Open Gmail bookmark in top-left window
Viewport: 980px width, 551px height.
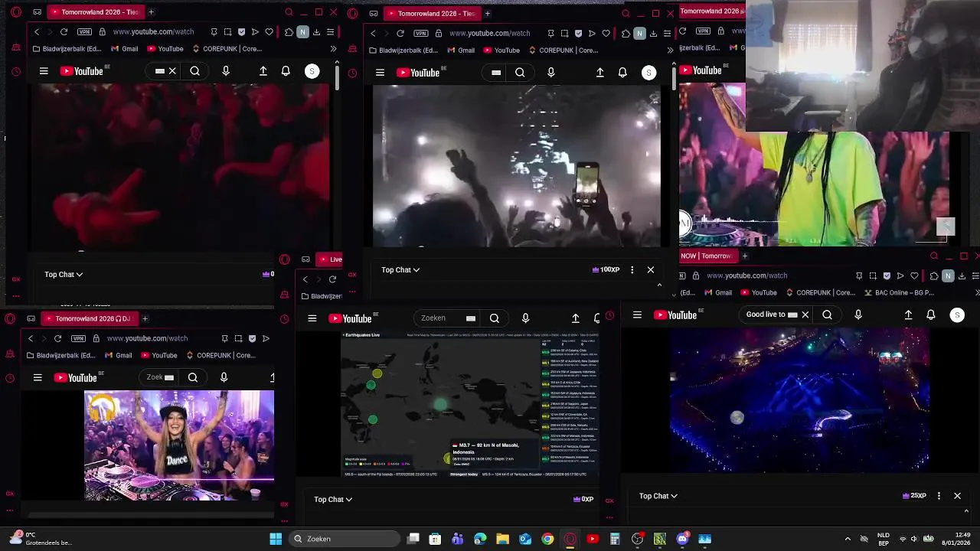coord(125,49)
